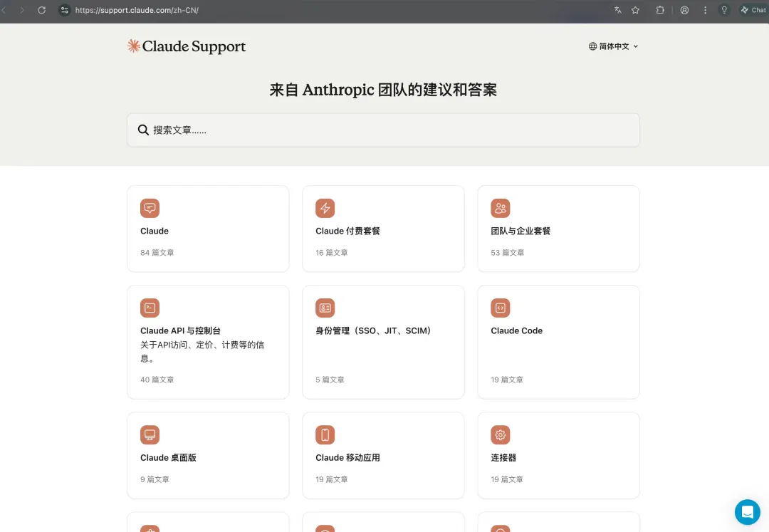The height and width of the screenshot is (532, 769).
Task: Click the 53 篇文章 count
Action: point(508,253)
